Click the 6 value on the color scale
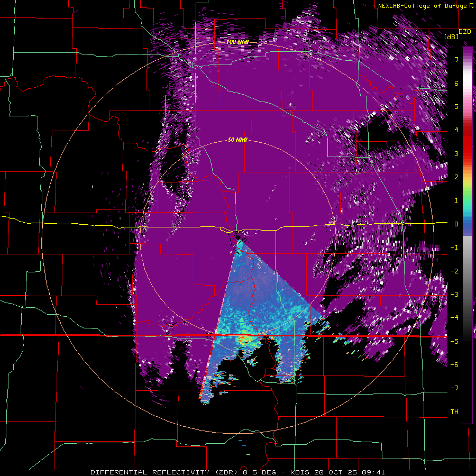The image size is (476, 476). [x=456, y=83]
